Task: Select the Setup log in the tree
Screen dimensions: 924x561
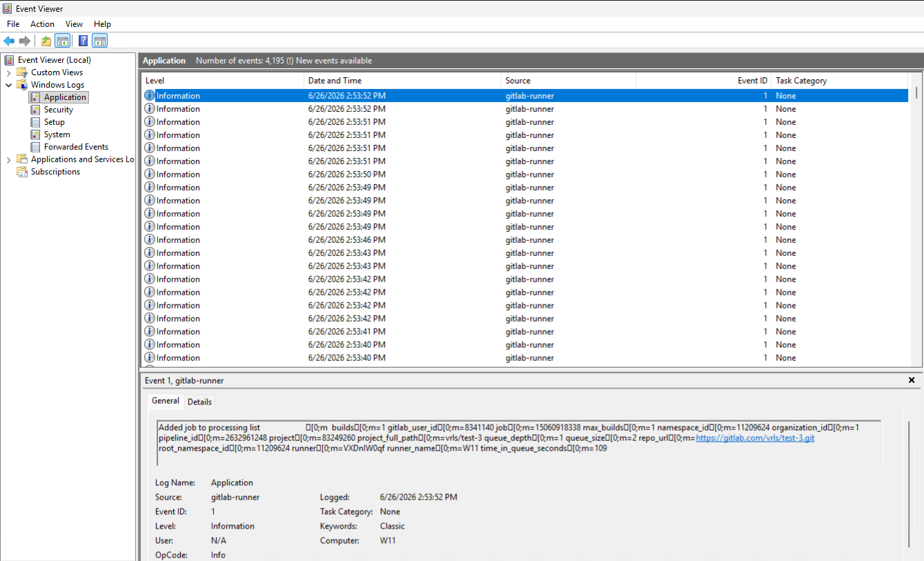Action: coord(55,122)
